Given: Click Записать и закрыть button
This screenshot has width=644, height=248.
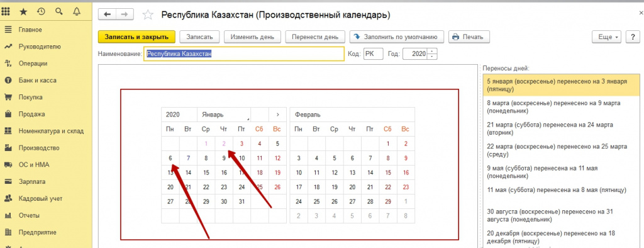Looking at the screenshot, I should point(136,37).
